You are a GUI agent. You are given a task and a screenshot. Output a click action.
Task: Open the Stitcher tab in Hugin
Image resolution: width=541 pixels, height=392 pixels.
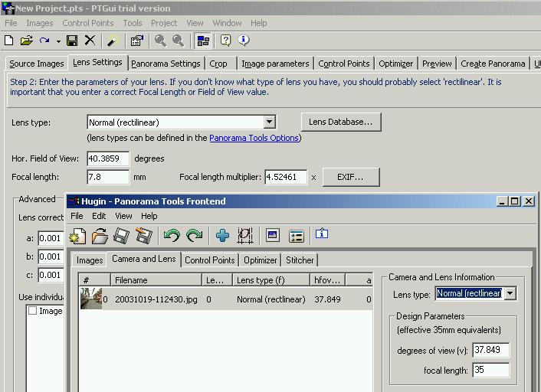(x=300, y=260)
